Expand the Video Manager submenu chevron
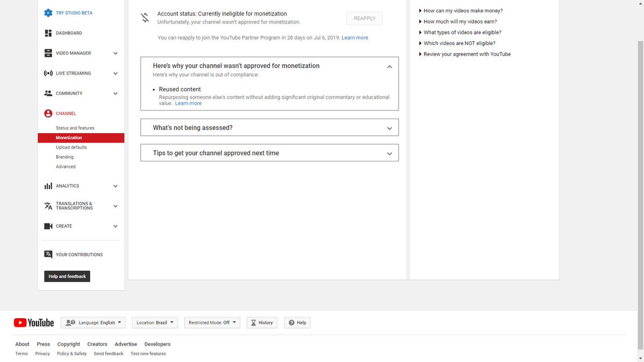The image size is (644, 362). point(115,54)
